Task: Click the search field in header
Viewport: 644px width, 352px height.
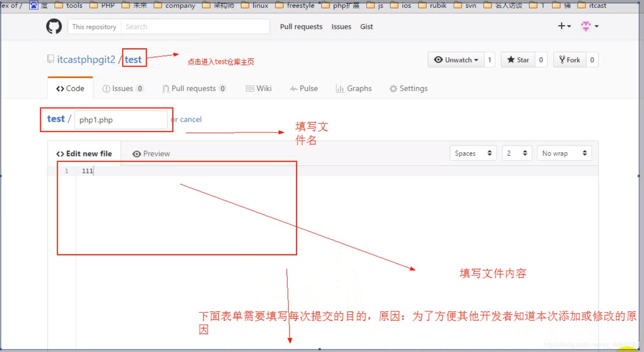Action: [x=195, y=27]
